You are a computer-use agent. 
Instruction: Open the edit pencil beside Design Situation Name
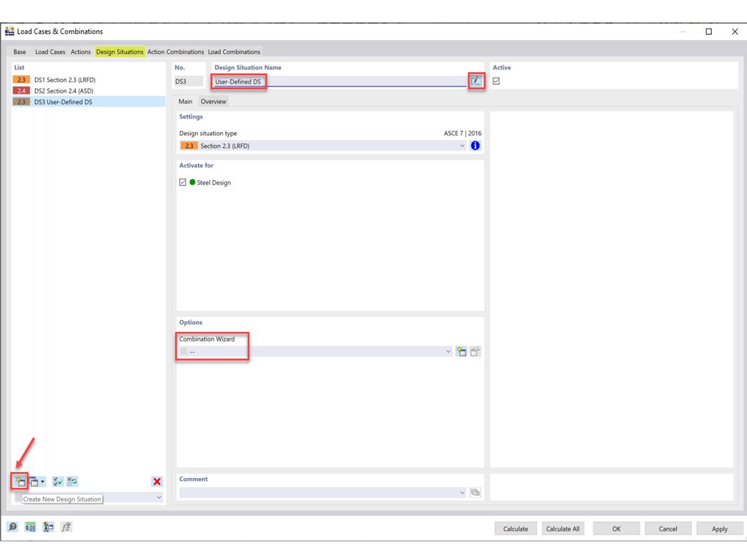[476, 81]
